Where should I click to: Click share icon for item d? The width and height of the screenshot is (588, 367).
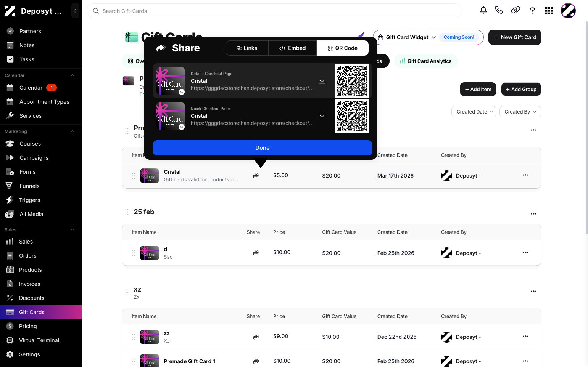[x=256, y=253]
